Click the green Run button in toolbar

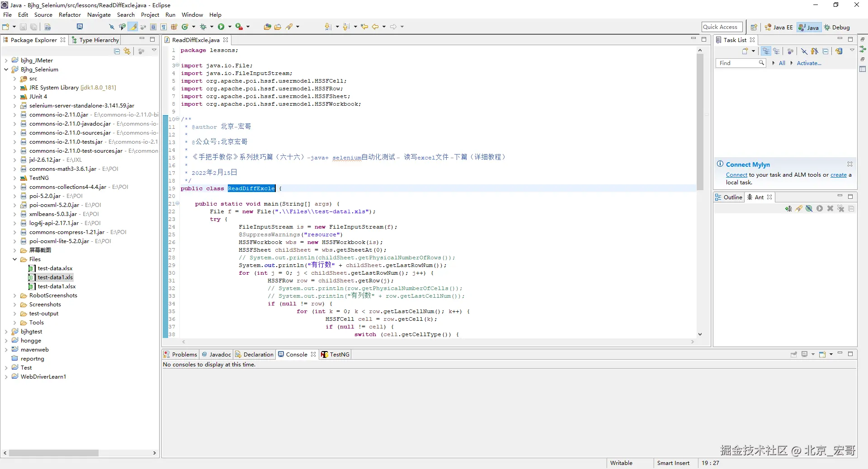point(221,27)
